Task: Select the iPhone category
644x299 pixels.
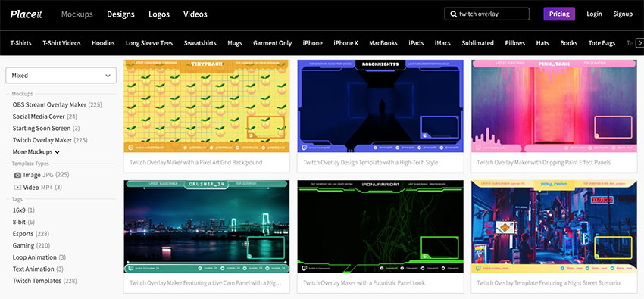Action: (313, 43)
